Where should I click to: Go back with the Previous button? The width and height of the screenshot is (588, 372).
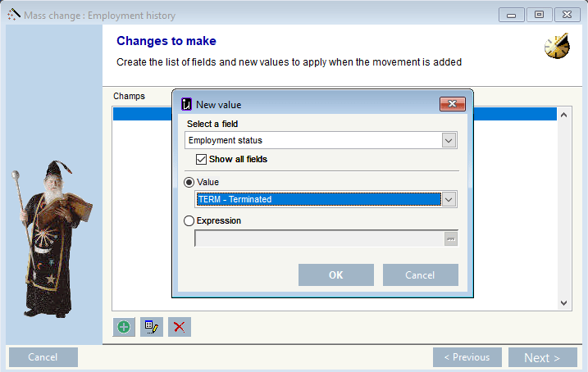point(467,357)
